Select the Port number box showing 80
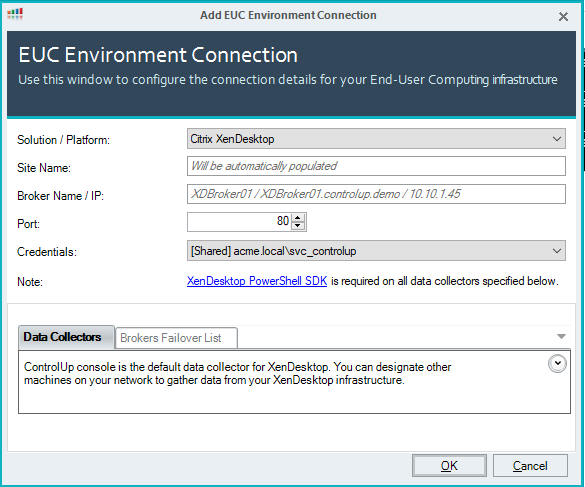 click(240, 222)
